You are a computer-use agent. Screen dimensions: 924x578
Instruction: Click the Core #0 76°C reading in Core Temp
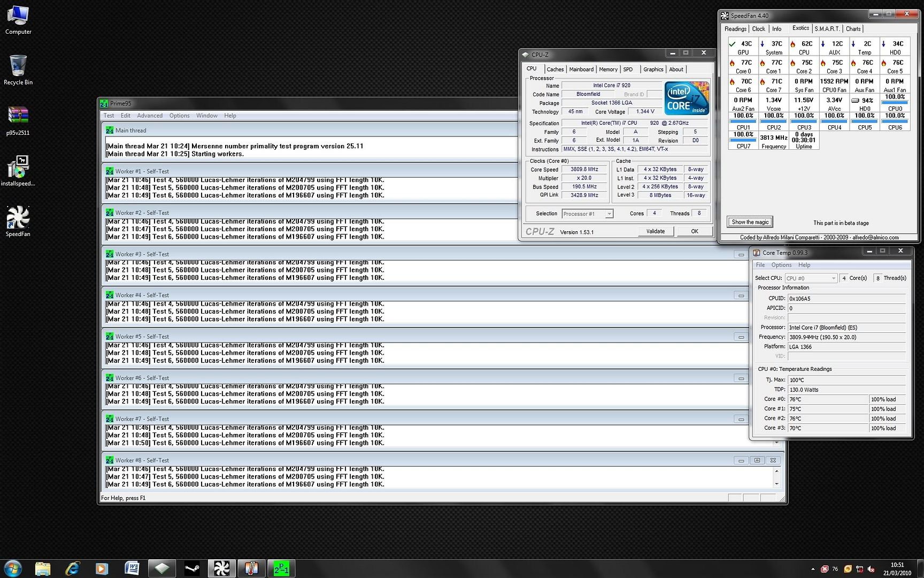click(828, 399)
